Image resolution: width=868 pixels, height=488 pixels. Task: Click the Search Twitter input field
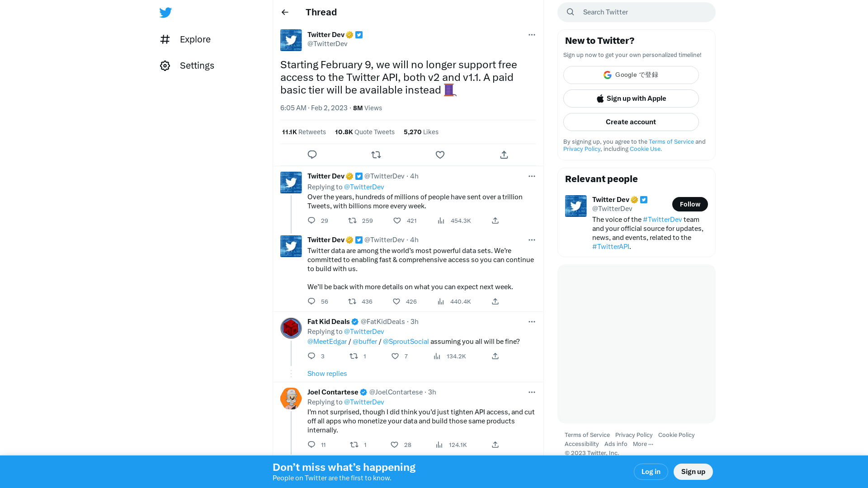pos(636,12)
